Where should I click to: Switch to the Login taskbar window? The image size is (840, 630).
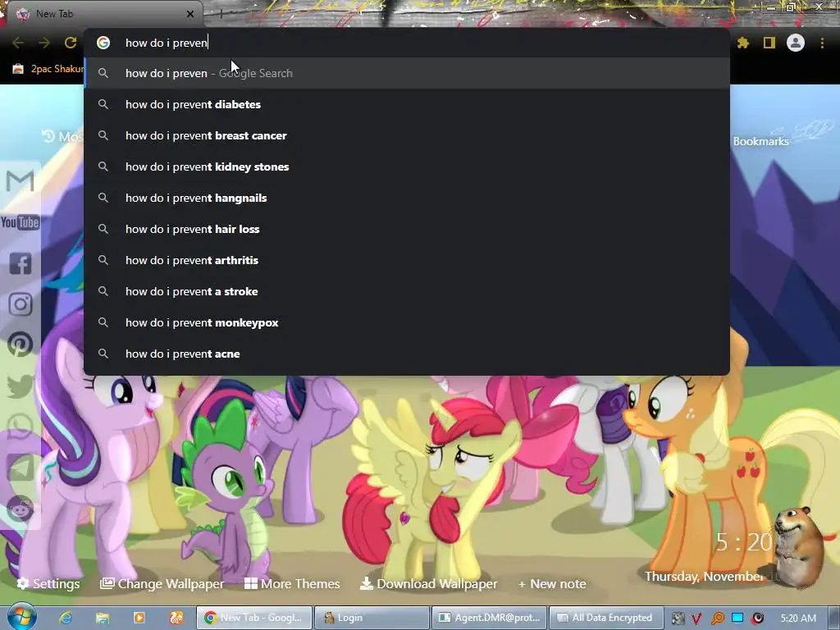(x=372, y=618)
